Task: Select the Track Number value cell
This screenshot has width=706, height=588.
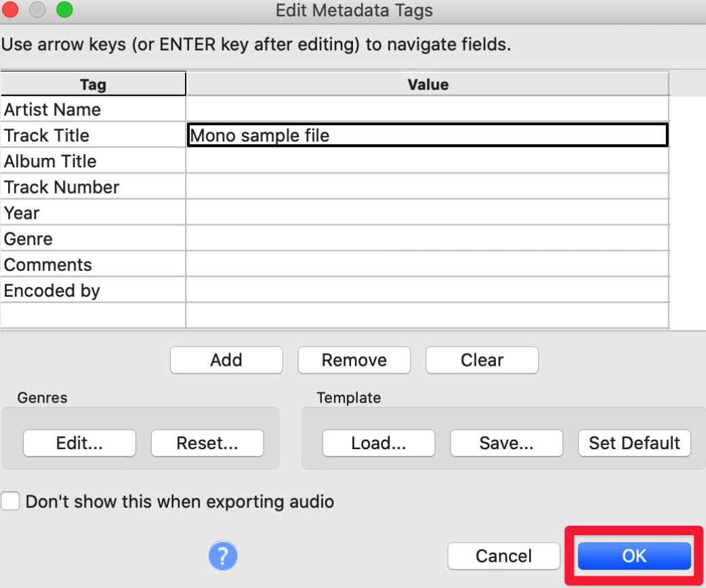Action: pyautogui.click(x=427, y=187)
